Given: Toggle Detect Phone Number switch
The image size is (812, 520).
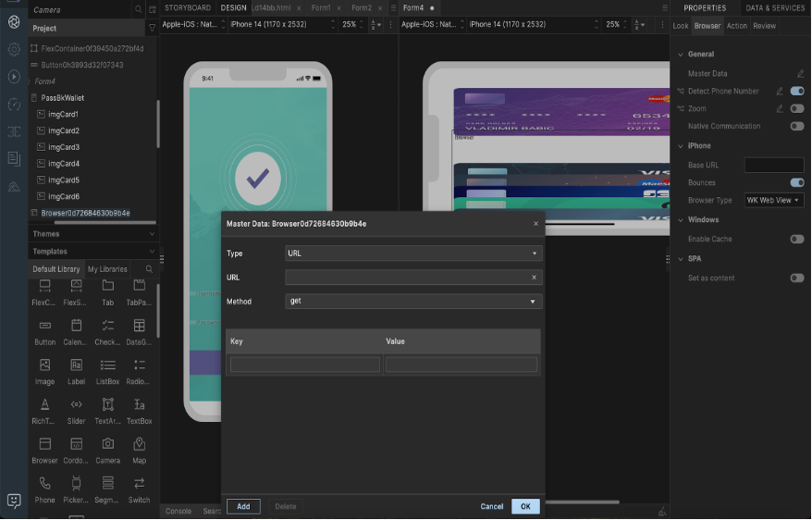Looking at the screenshot, I should click(797, 92).
